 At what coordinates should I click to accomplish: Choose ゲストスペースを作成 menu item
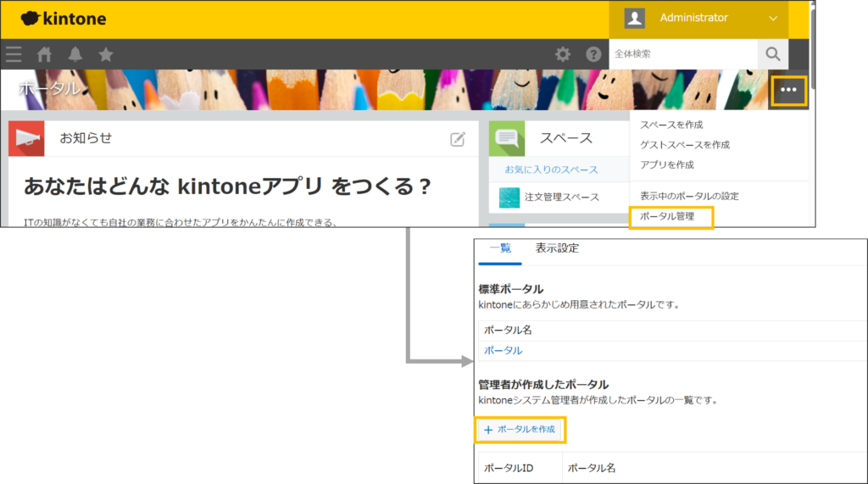tap(685, 145)
